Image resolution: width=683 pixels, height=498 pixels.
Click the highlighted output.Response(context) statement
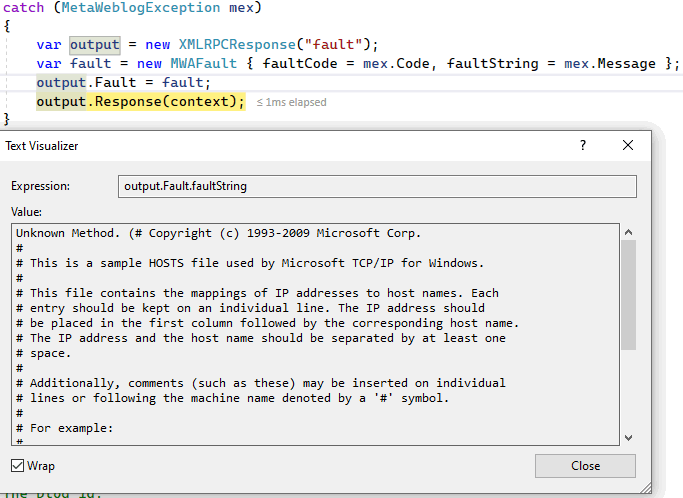[x=140, y=101]
